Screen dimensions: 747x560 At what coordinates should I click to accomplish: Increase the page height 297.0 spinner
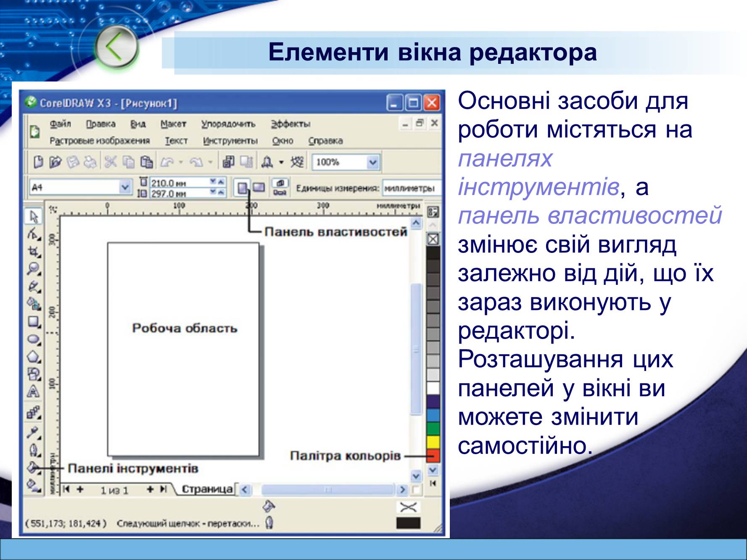click(x=222, y=192)
